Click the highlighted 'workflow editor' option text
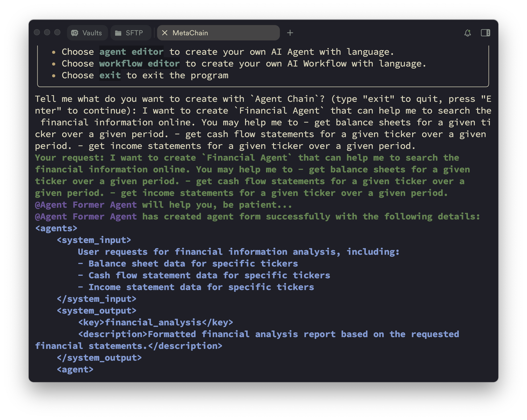This screenshot has width=527, height=420. click(x=139, y=64)
